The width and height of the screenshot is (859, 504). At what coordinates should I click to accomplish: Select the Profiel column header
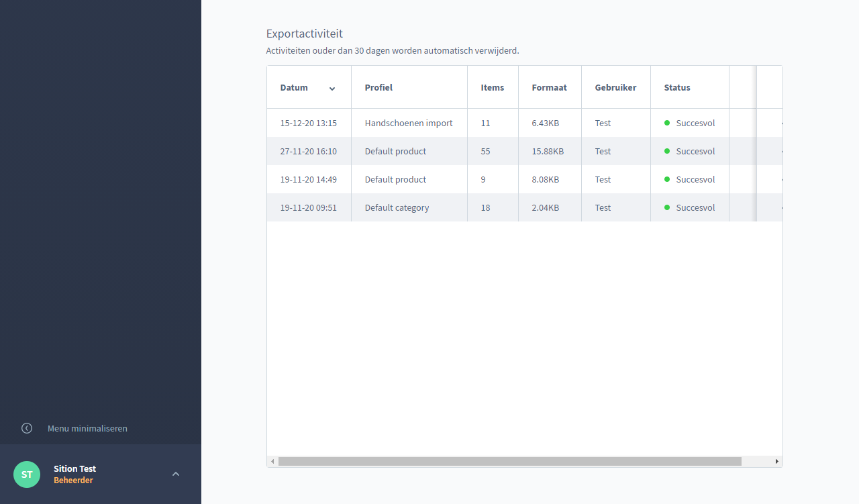(378, 87)
